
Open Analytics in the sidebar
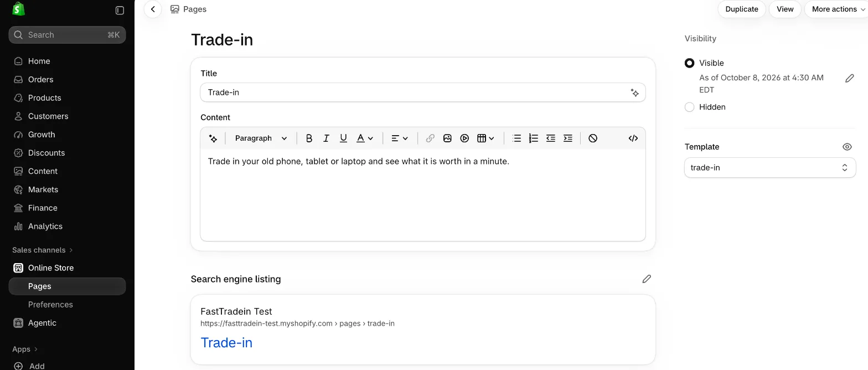pyautogui.click(x=67, y=226)
